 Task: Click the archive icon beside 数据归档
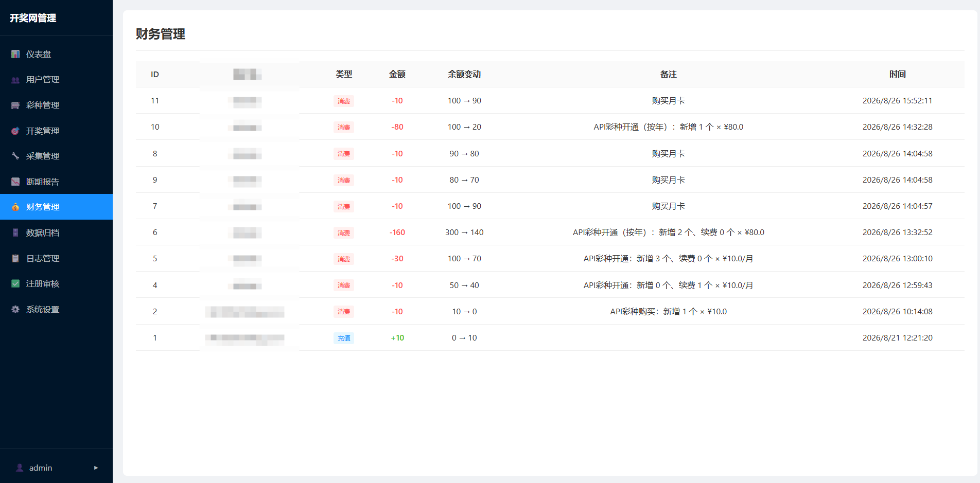(15, 232)
